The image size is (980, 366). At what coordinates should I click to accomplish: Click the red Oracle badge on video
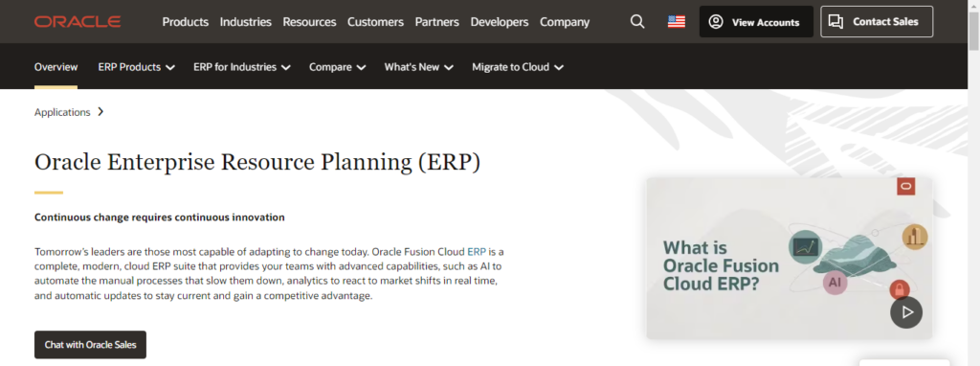[906, 186]
